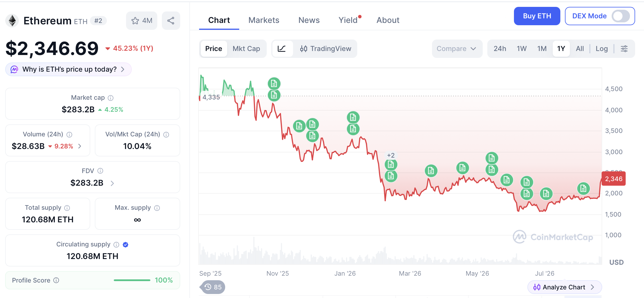Switch to the Chart tab
644x298 pixels.
219,20
